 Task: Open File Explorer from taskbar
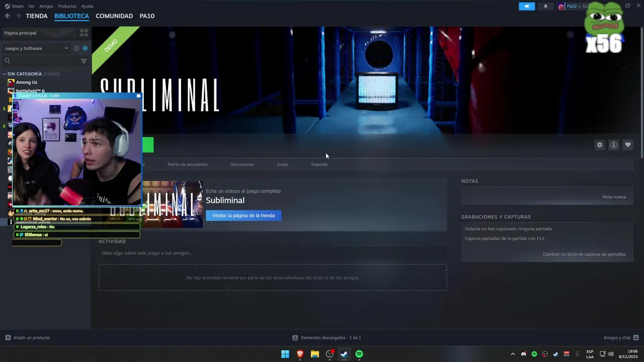click(x=314, y=354)
